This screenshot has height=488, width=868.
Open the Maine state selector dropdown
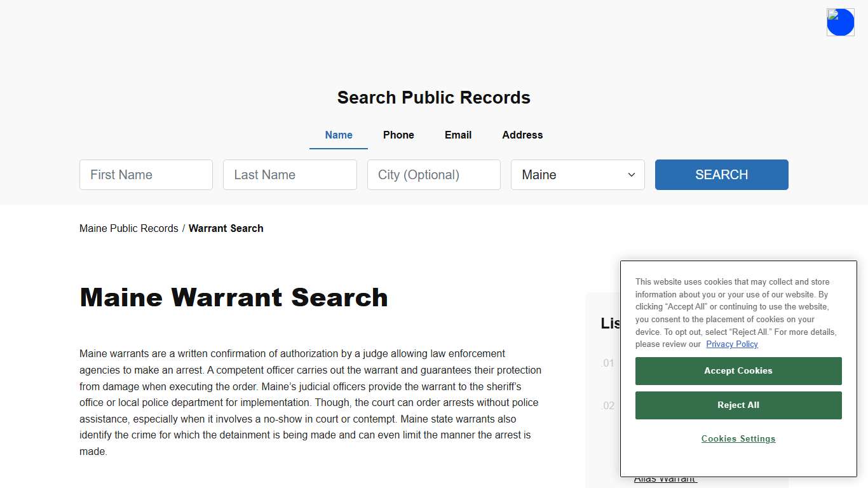[577, 174]
